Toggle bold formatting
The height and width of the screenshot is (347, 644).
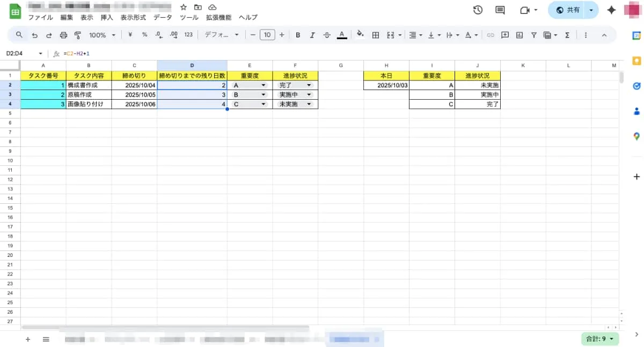tap(298, 35)
